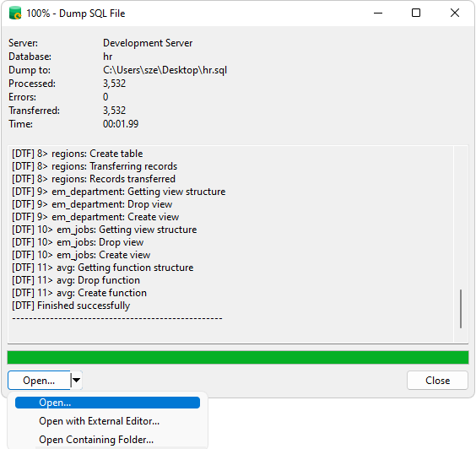
Task: Click the '100% - Dump SQL File' title
Action: (76, 14)
